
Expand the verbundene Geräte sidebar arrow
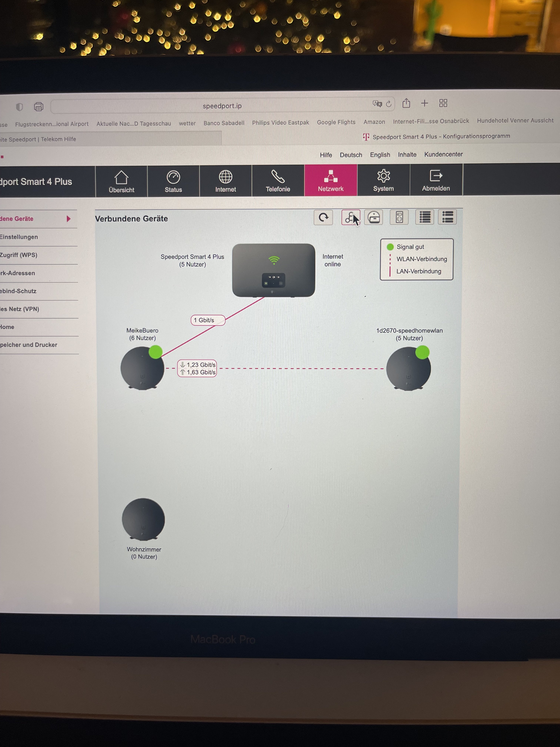[x=69, y=219]
